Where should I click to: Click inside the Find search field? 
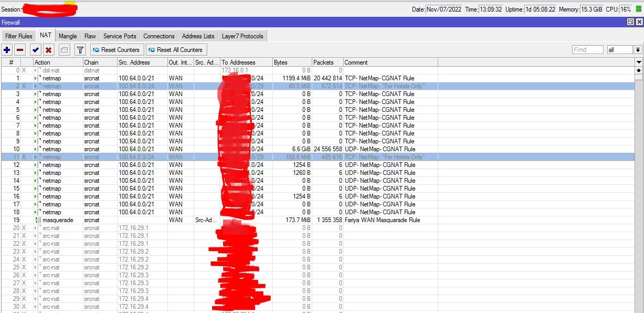point(587,49)
